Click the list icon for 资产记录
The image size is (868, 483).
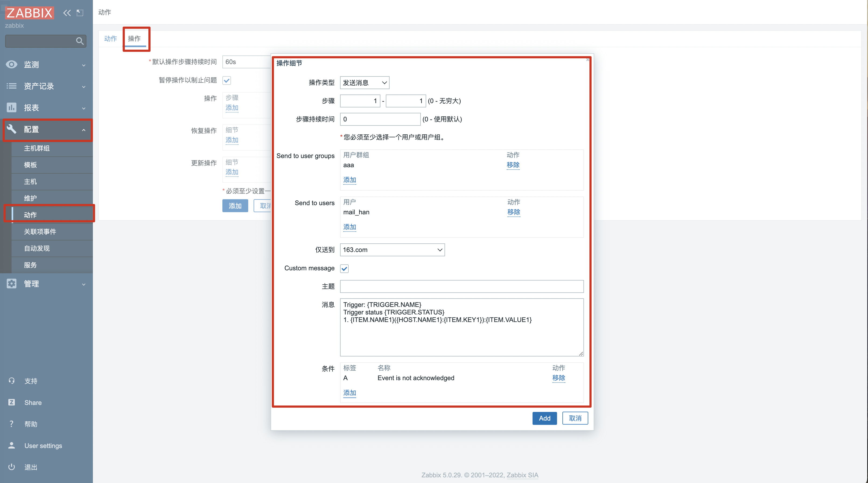point(12,86)
